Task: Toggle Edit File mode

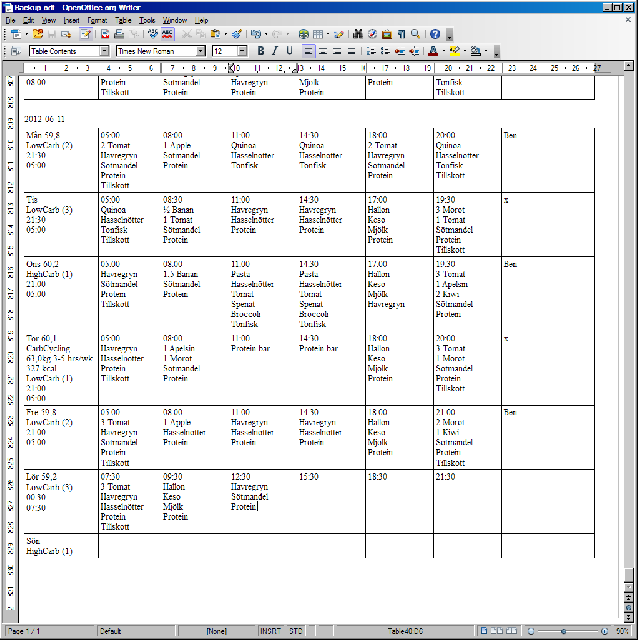Action: (x=85, y=34)
